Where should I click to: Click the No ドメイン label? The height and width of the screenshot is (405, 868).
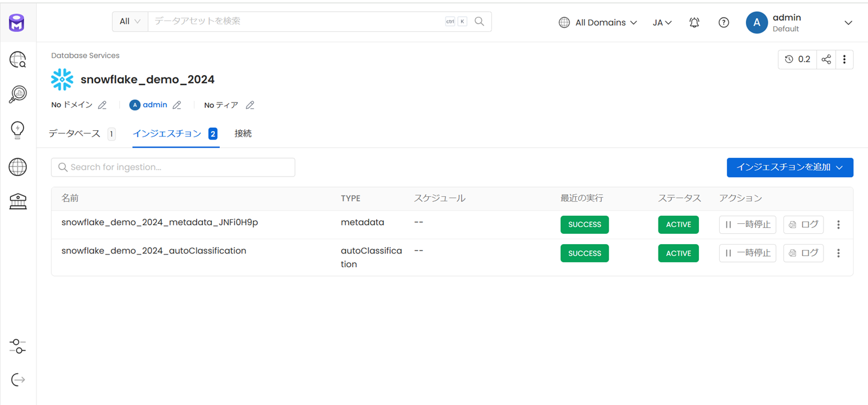72,105
